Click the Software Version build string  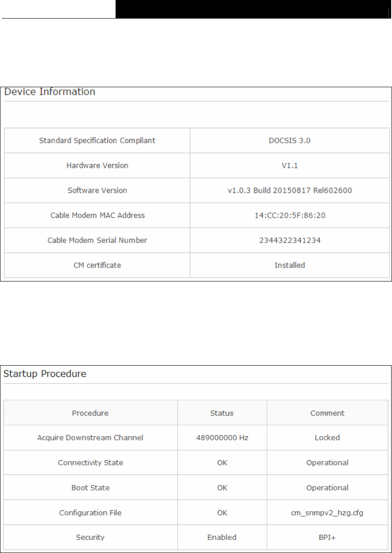coord(289,190)
